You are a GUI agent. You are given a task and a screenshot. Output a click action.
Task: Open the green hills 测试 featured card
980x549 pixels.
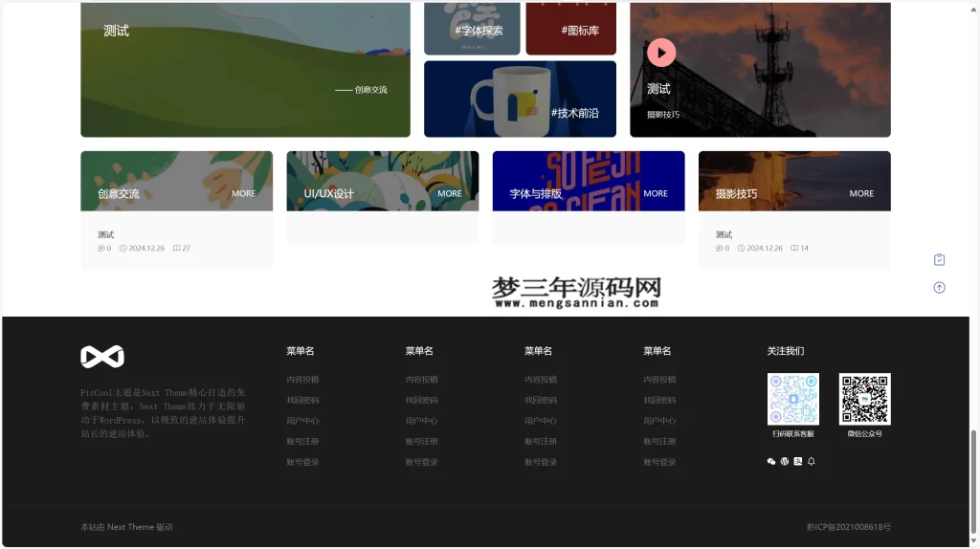coord(246,69)
